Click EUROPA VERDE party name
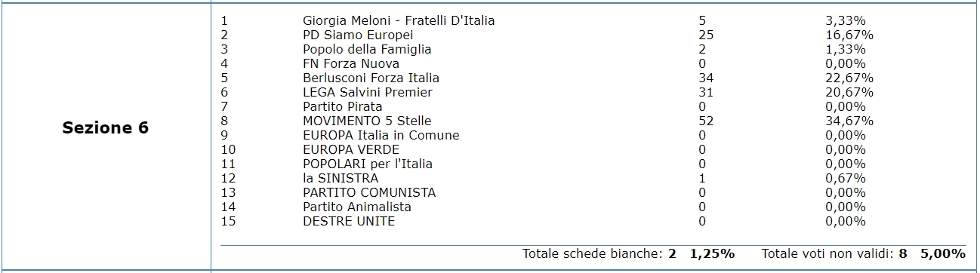The height and width of the screenshot is (273, 980). [351, 149]
